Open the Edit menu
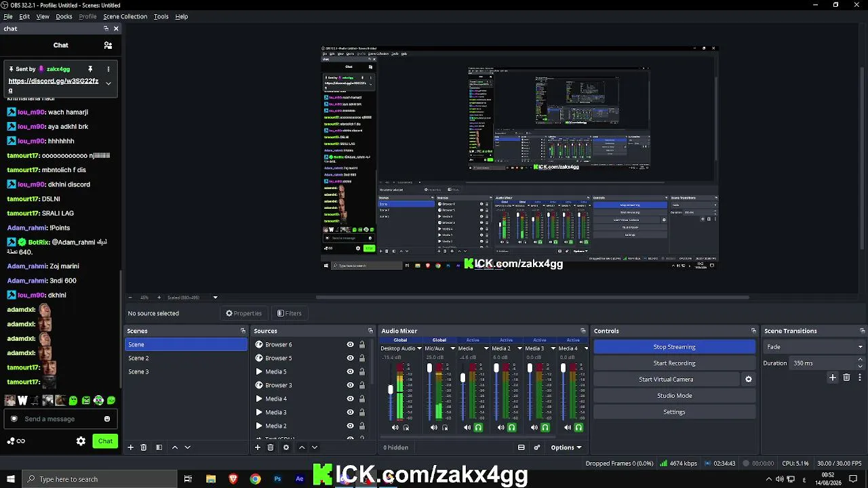868x488 pixels. (x=24, y=16)
